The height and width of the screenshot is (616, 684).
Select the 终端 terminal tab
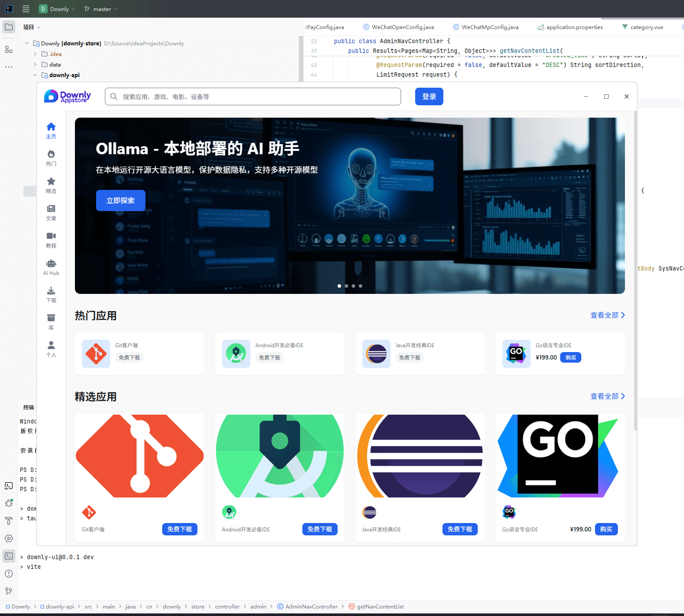click(29, 407)
